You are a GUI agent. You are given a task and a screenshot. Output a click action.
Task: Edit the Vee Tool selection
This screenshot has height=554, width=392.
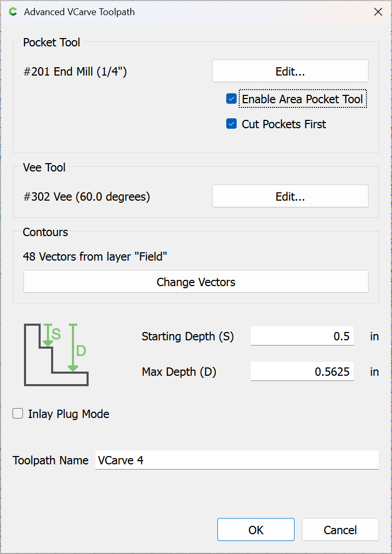290,196
